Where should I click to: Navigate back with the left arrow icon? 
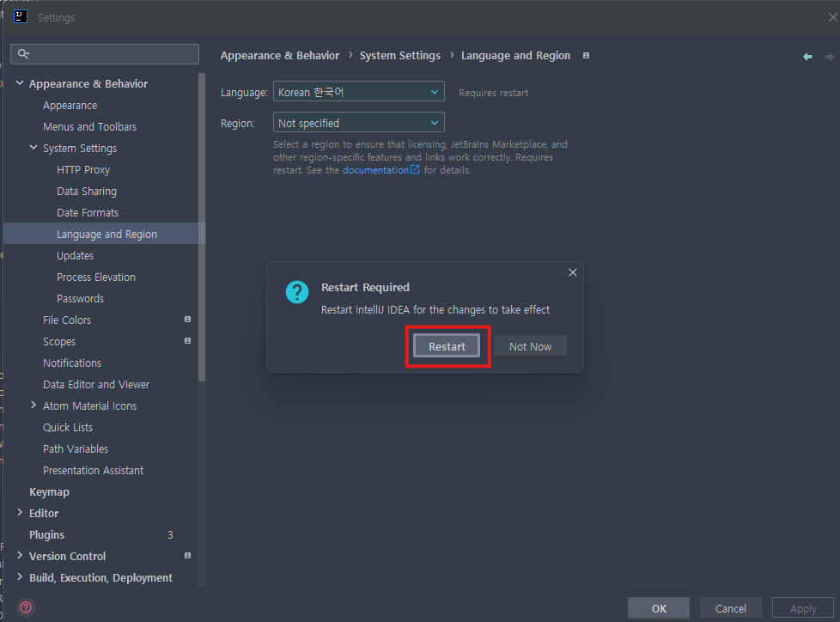pyautogui.click(x=807, y=56)
